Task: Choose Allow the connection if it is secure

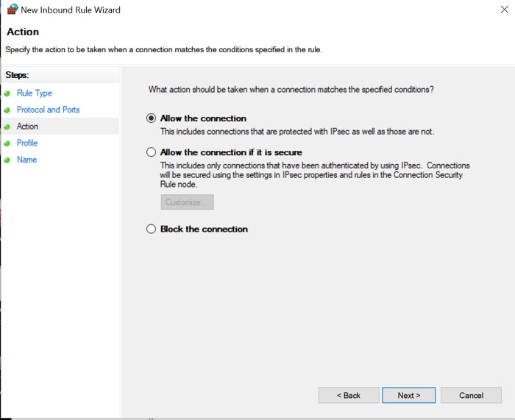Action: (x=152, y=152)
